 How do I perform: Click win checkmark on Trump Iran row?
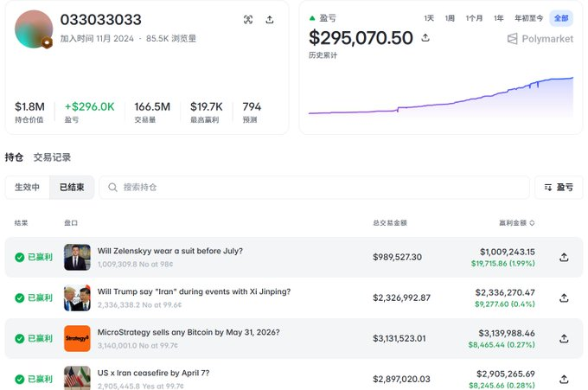(x=20, y=297)
